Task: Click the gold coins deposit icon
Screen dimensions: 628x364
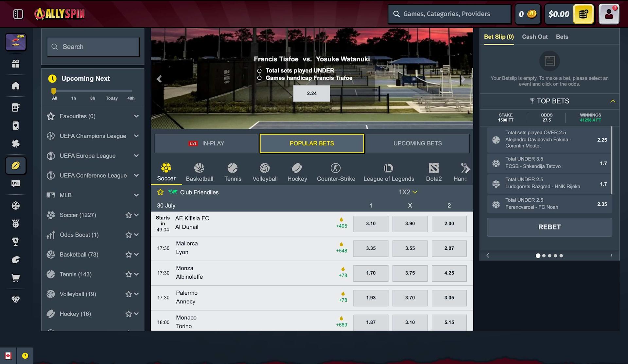Action: click(x=584, y=14)
